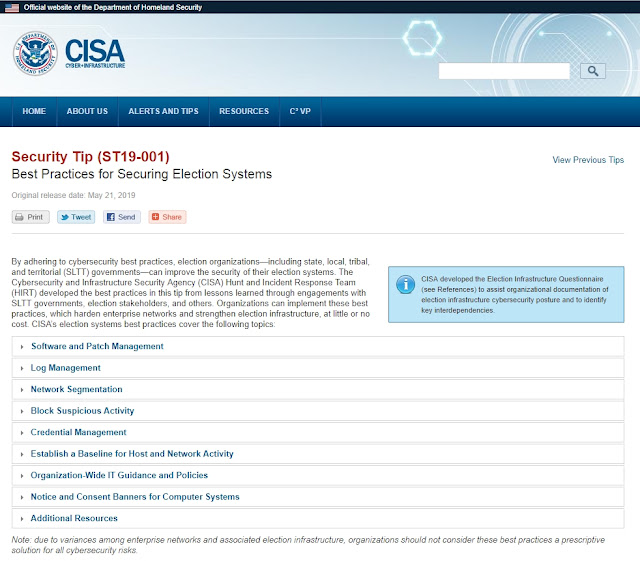Expand Organization-Wide IT Guidance and Policies
Viewport: 640px width, 561px height.
coord(318,475)
